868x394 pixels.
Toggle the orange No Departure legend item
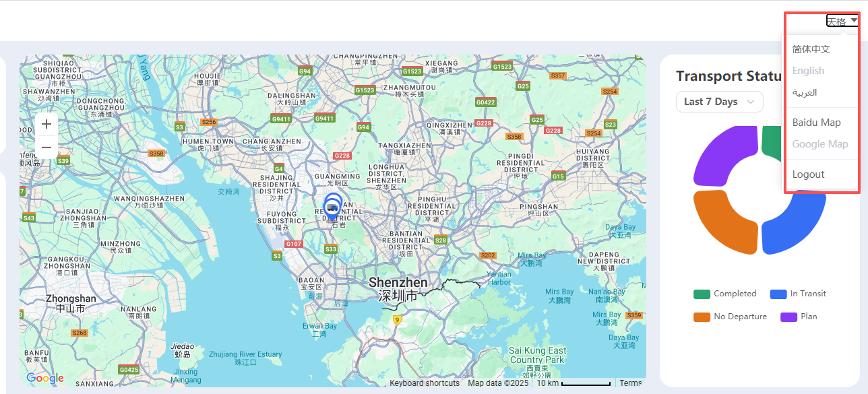point(731,317)
